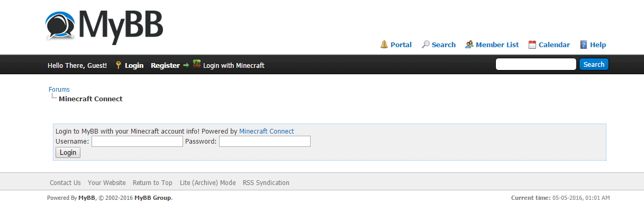Click the Help book icon
Image resolution: width=644 pixels, height=211 pixels.
584,45
